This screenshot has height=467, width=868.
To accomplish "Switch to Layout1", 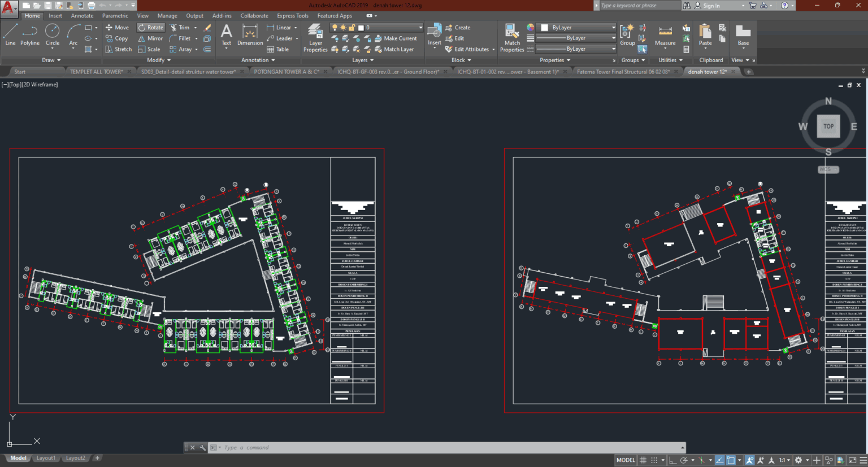I will (46, 457).
